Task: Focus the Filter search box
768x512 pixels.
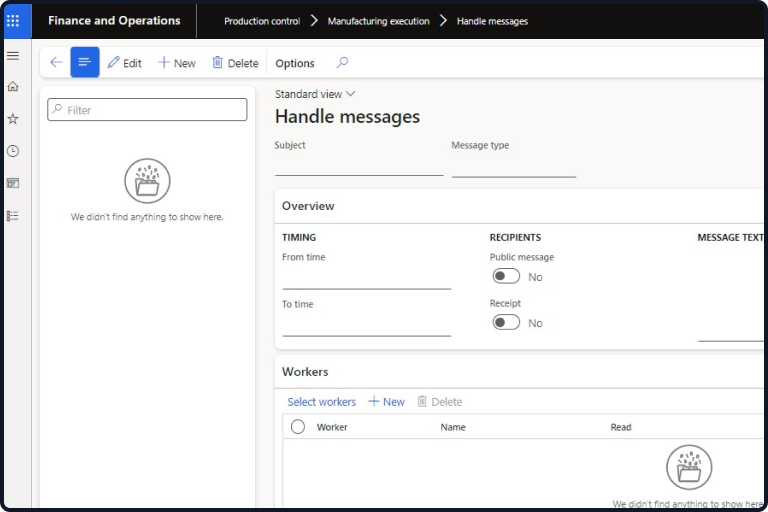Action: tap(147, 110)
